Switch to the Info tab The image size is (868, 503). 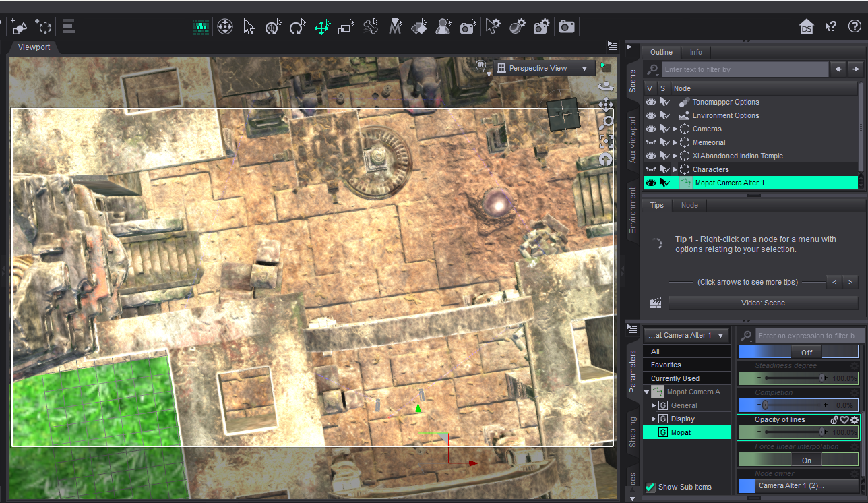[x=695, y=52]
